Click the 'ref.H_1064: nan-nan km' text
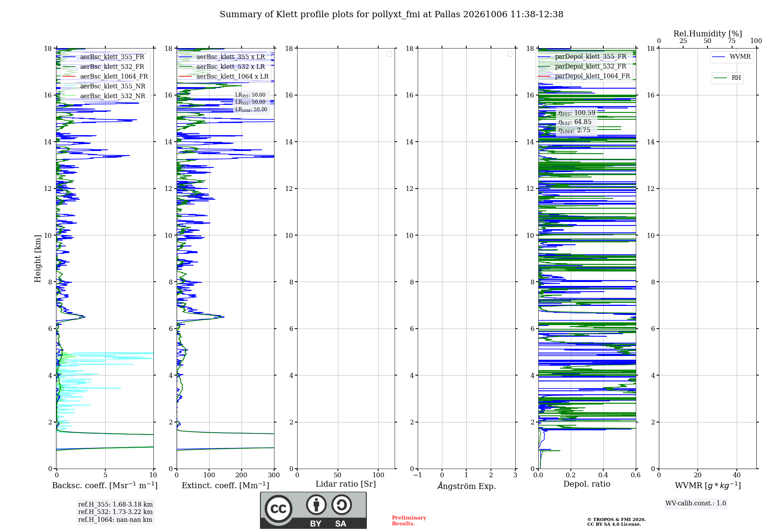This screenshot has height=532, width=783. [x=115, y=520]
